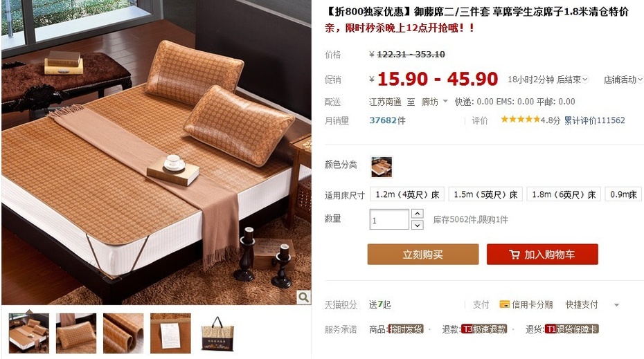Select the 1.8m (6英尺) bed size option
The image size is (644, 359).
point(564,194)
